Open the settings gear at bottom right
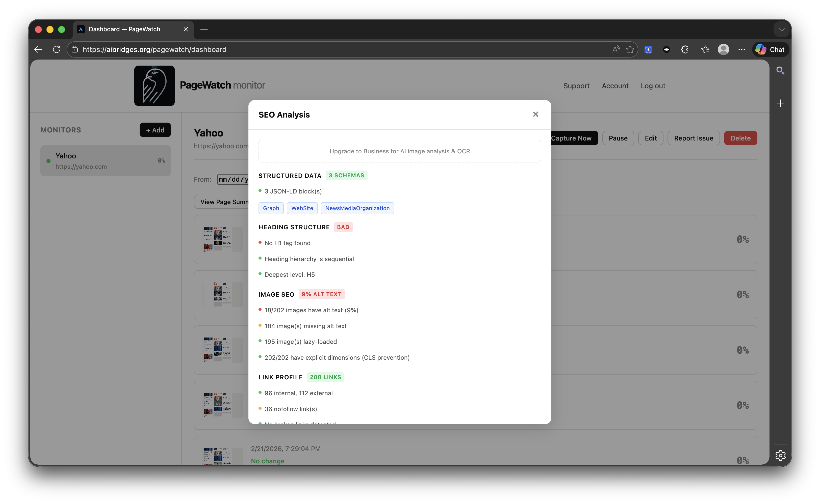The width and height of the screenshot is (820, 504). click(x=780, y=455)
